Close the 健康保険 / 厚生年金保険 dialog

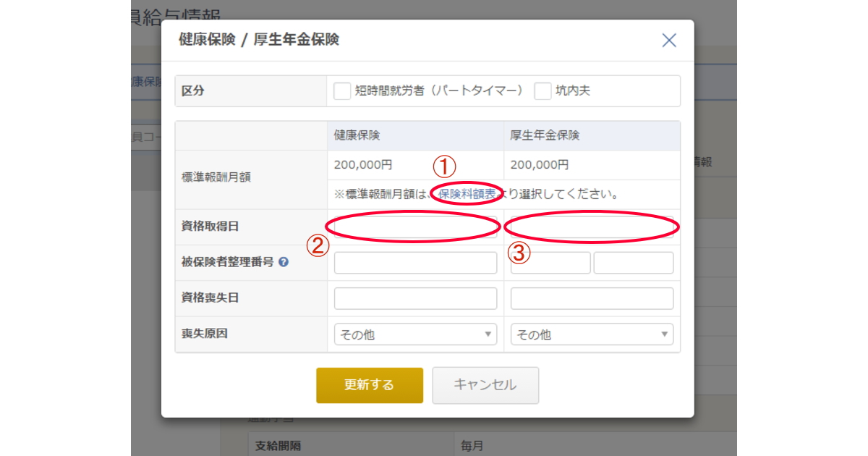coord(669,41)
